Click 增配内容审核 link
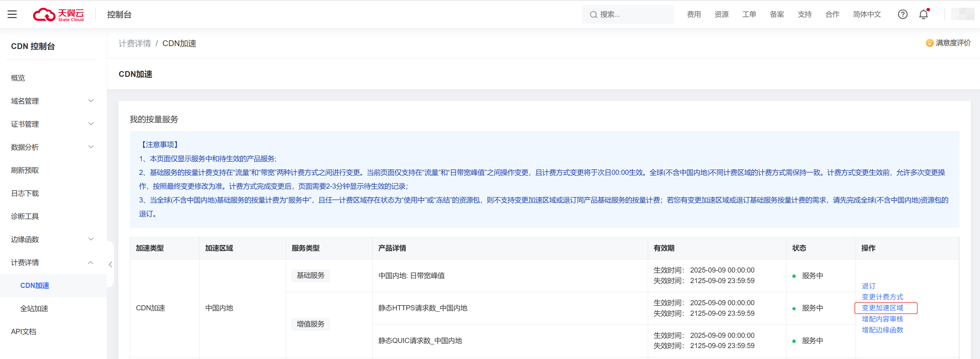Screen dimensions: 980x359 (882, 319)
